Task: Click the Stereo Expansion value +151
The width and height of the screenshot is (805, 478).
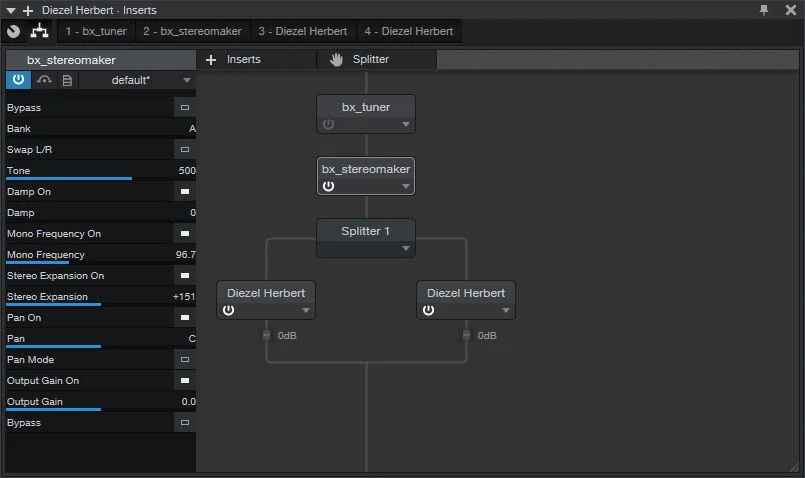Action: (x=184, y=297)
